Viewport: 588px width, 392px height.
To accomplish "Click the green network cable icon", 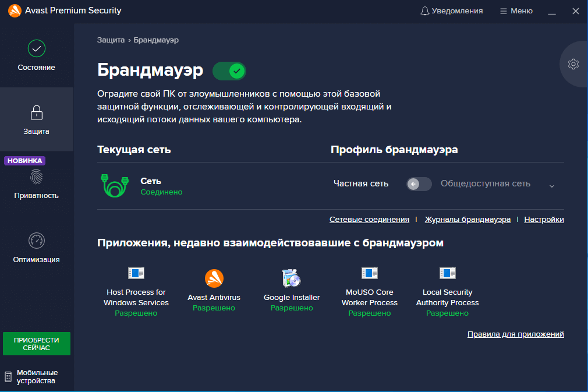I will tap(115, 185).
